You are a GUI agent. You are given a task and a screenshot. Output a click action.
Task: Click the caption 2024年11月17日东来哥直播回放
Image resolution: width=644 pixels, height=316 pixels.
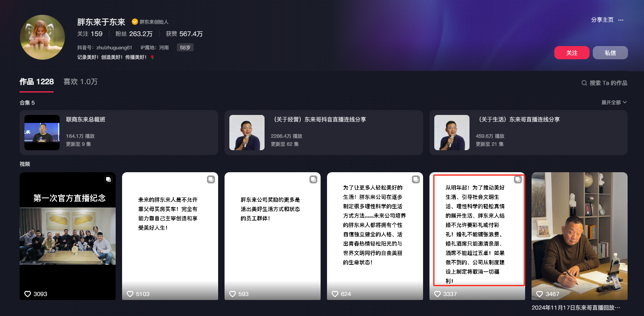point(576,308)
